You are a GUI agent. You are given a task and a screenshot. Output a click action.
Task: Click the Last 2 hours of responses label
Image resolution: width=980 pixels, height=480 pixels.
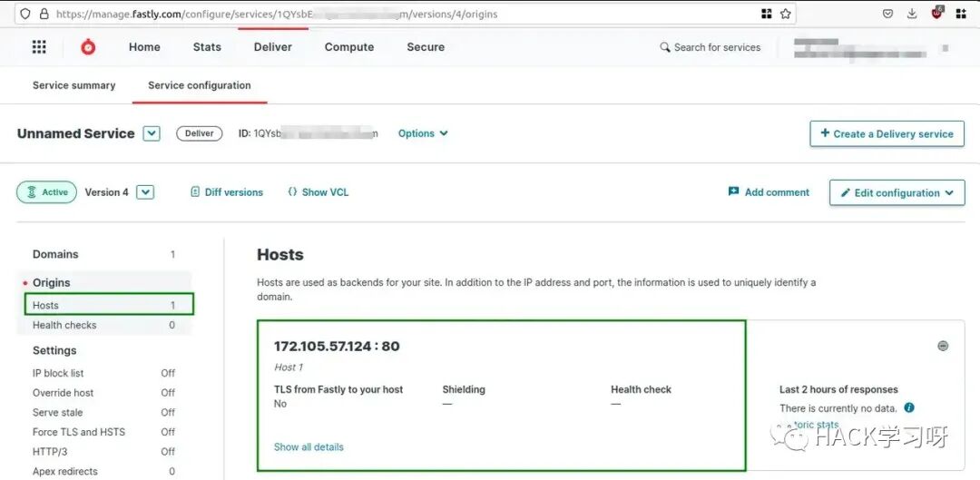838,389
